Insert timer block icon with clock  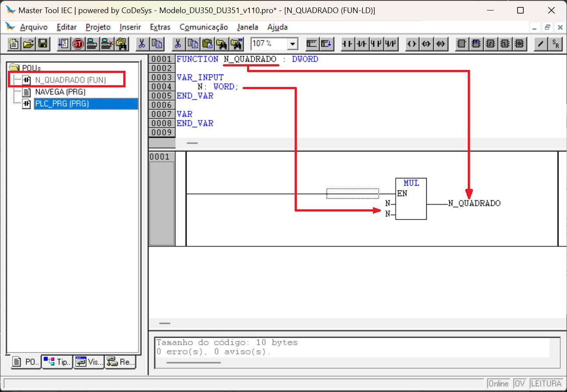(519, 44)
